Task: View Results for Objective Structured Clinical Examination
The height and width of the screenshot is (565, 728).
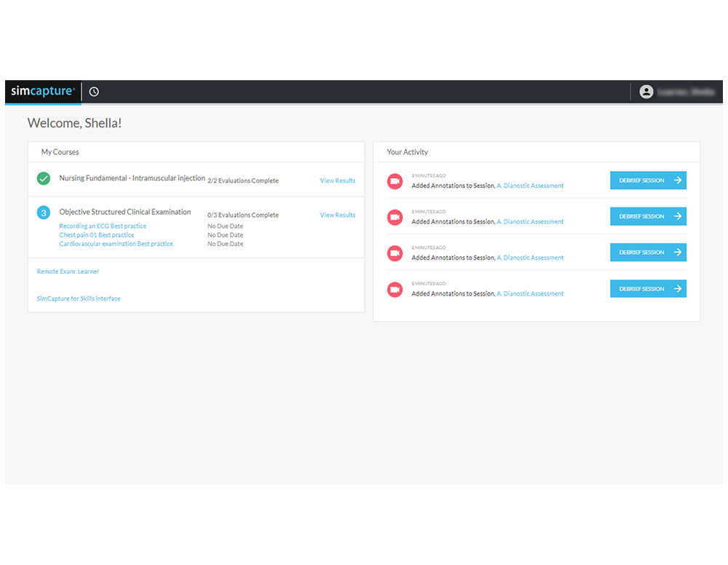Action: pos(337,215)
